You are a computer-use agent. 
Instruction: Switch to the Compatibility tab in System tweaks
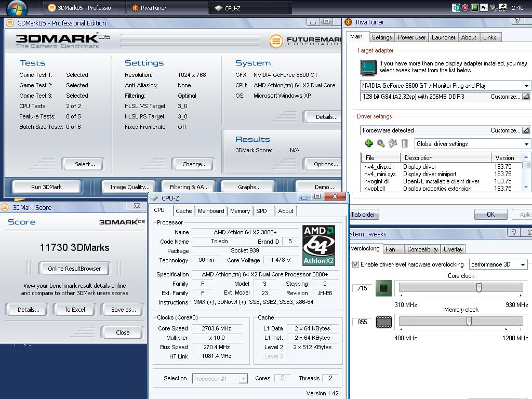pos(422,249)
